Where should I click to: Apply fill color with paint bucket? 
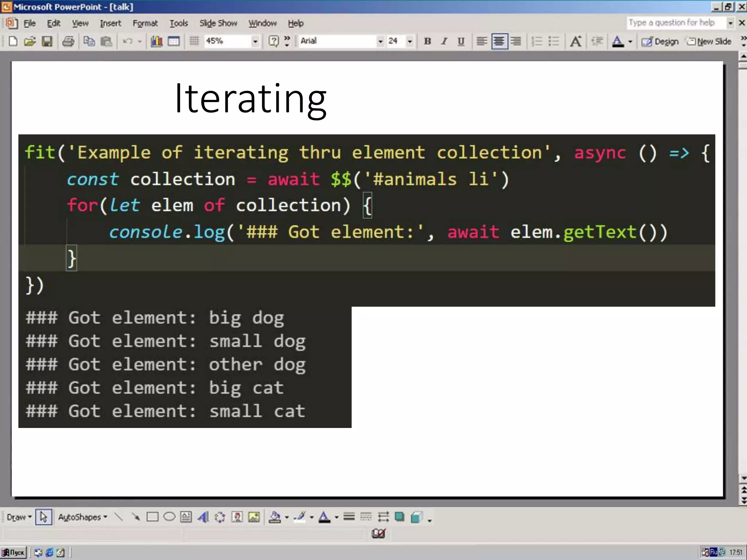pos(275,517)
